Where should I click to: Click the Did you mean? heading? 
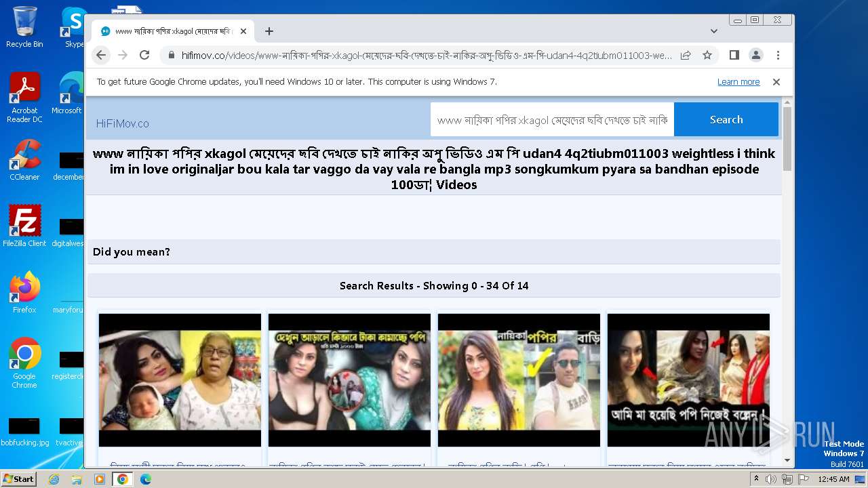pyautogui.click(x=132, y=252)
